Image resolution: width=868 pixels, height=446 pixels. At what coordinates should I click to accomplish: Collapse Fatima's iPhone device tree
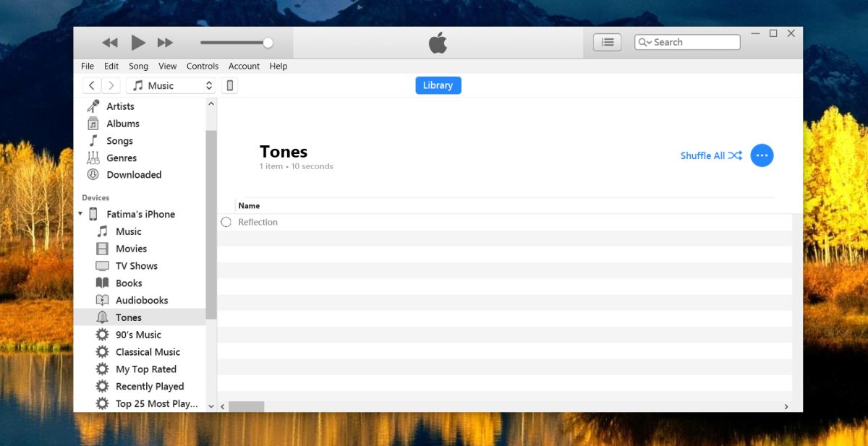[x=80, y=214]
